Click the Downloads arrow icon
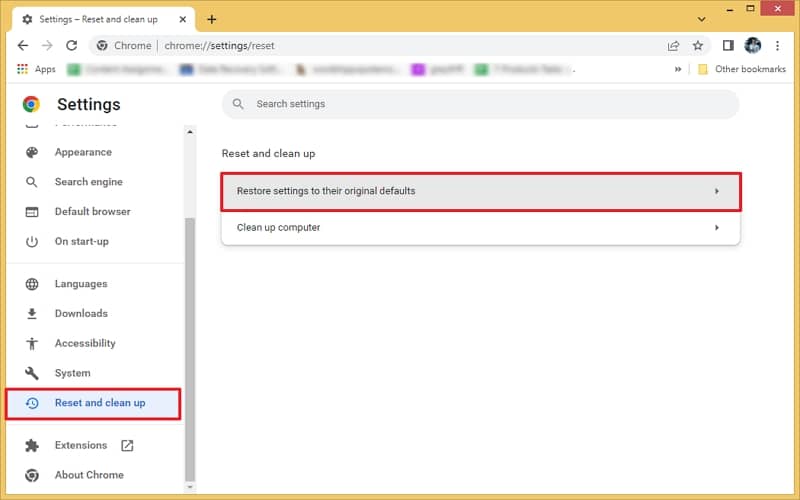 (x=32, y=313)
